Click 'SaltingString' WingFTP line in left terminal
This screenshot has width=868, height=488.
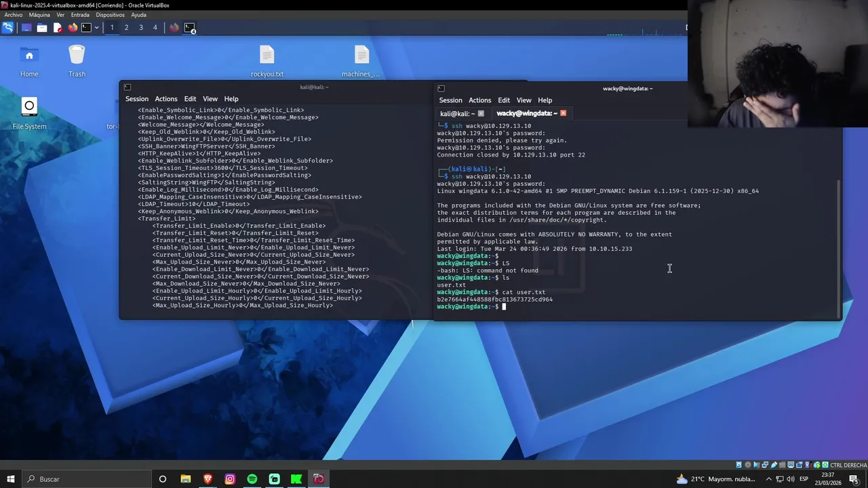pyautogui.click(x=207, y=183)
